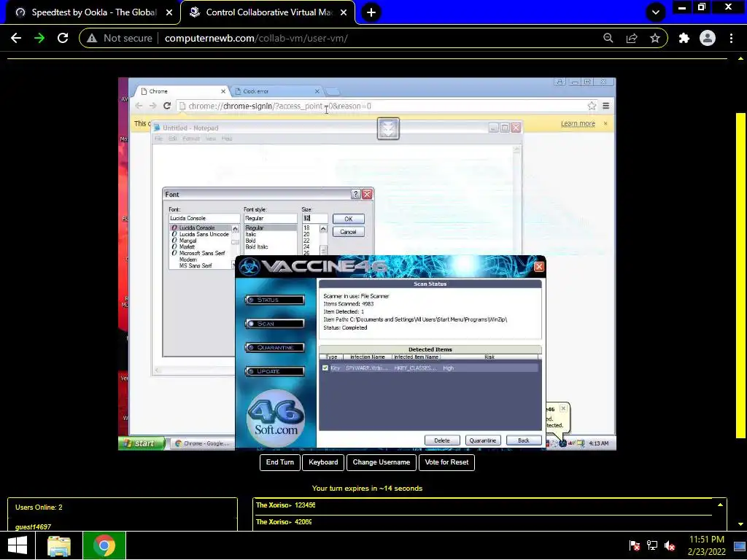747x560 pixels.
Task: Select the Control Collaborative Virtual Machine tab
Action: tap(268, 12)
